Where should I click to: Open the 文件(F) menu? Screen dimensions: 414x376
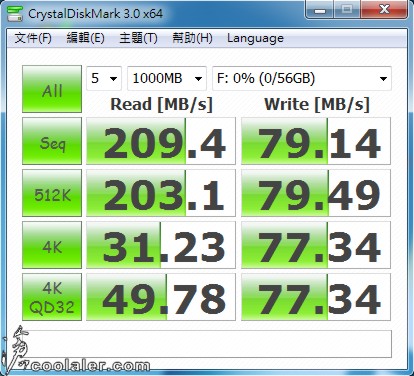pyautogui.click(x=33, y=38)
